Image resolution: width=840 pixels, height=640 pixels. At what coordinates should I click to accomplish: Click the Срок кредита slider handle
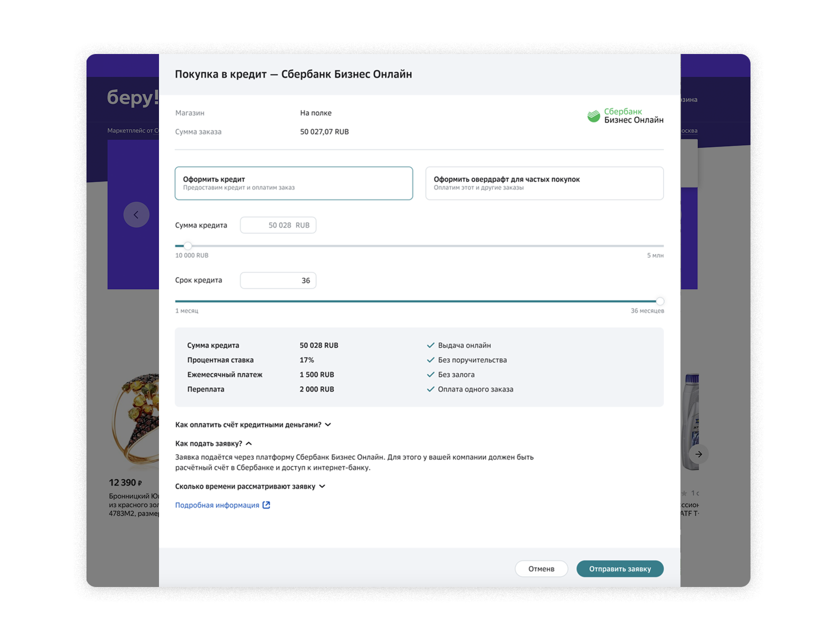(660, 301)
